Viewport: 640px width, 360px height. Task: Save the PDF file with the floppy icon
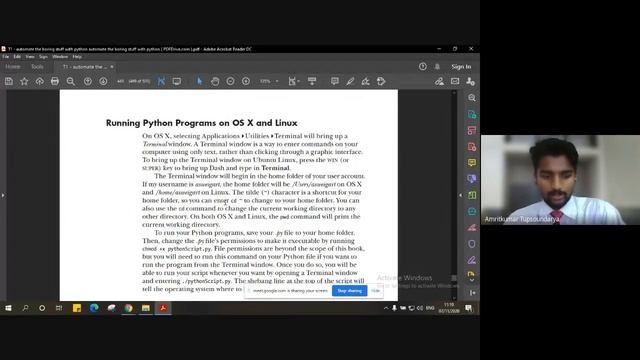coord(9,81)
